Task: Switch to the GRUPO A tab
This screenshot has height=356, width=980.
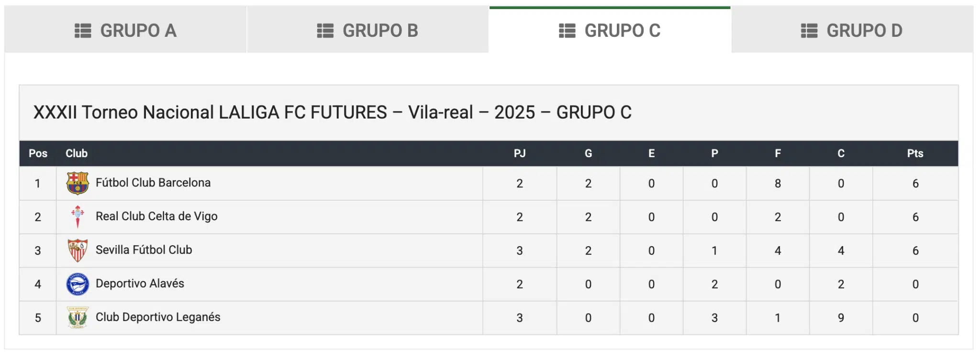Action: (x=126, y=30)
